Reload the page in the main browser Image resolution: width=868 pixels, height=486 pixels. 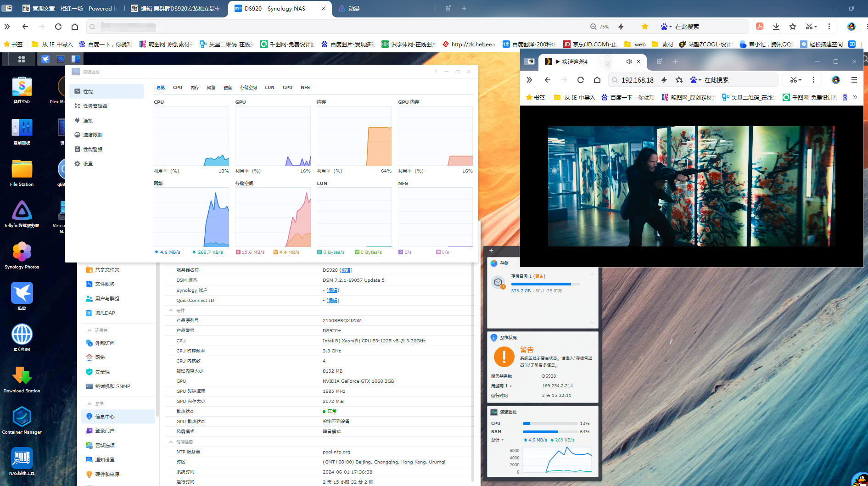(58, 27)
